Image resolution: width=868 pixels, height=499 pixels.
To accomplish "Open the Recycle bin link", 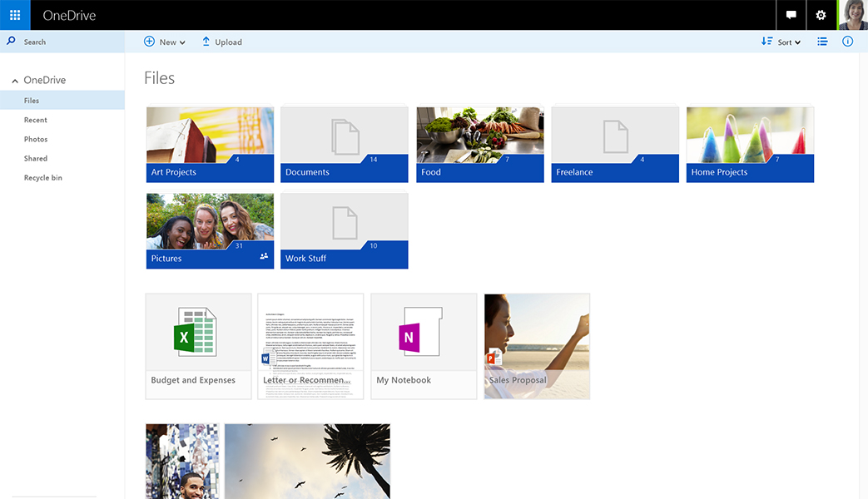I will click(43, 178).
